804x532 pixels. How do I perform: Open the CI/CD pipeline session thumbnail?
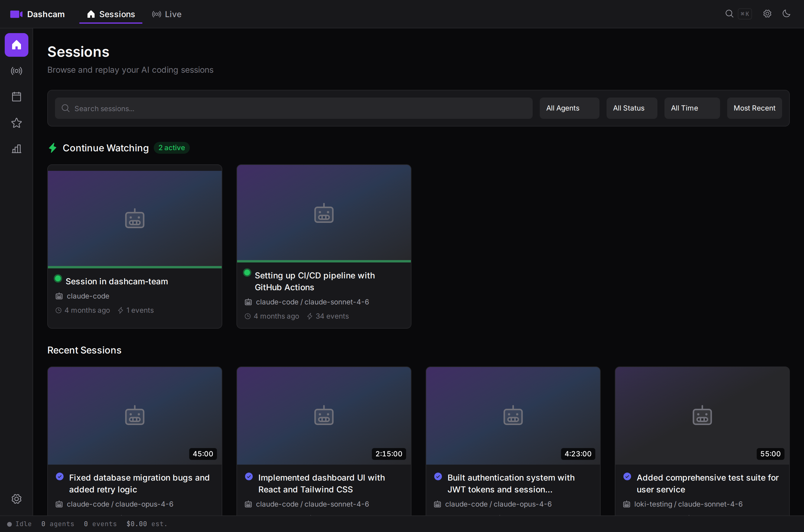324,213
